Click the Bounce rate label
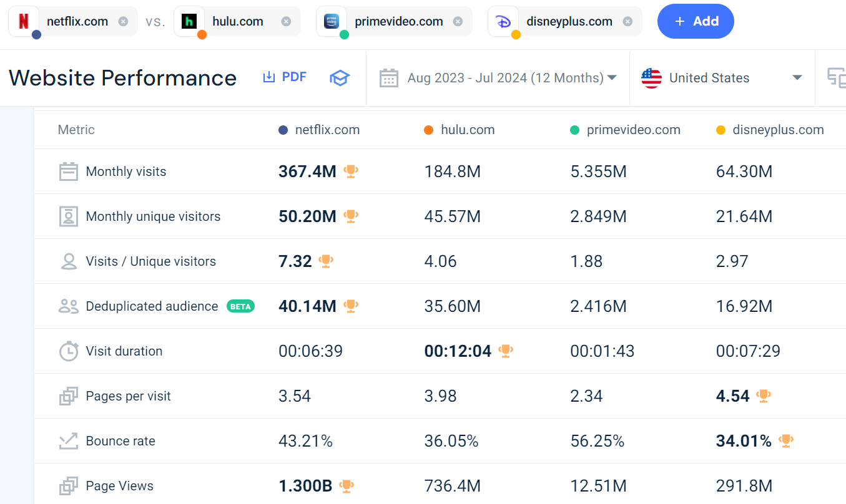This screenshot has height=504, width=846. tap(121, 441)
